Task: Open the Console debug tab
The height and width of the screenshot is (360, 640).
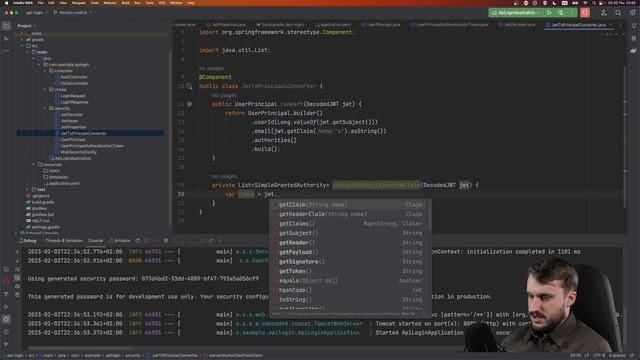Action: tap(96, 241)
